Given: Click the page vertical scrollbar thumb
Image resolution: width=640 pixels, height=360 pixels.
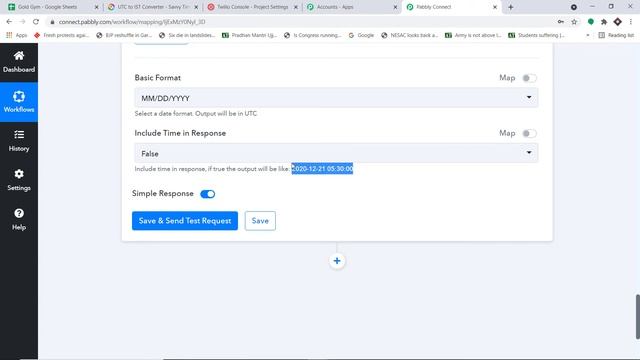Looking at the screenshot, I should tap(637, 316).
